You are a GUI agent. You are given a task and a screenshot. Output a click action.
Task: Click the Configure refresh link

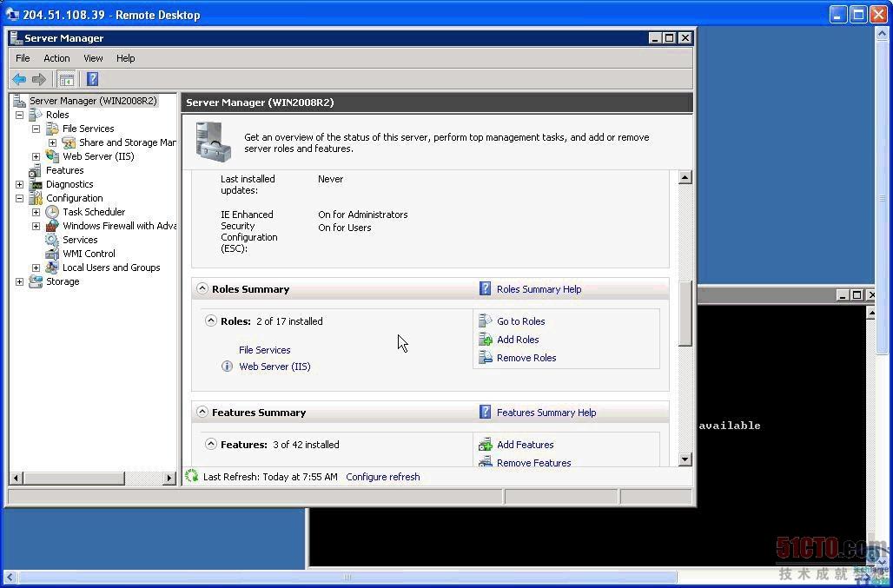pyautogui.click(x=383, y=477)
